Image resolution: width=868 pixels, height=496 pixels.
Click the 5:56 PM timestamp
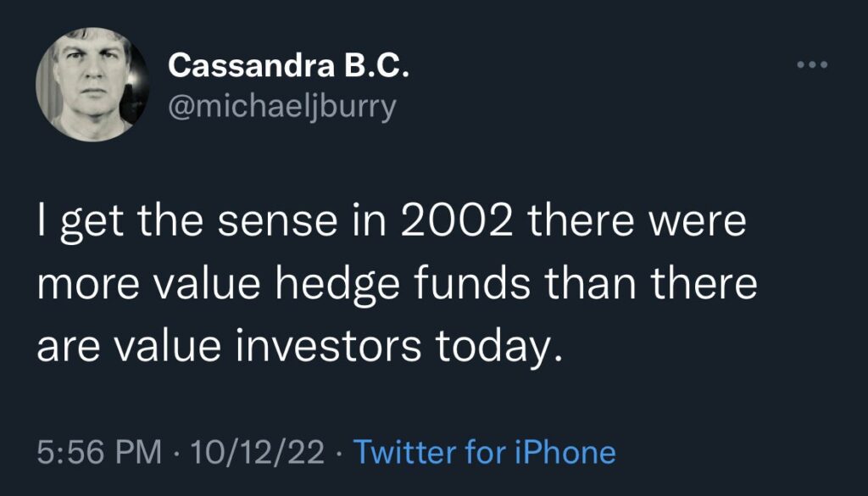point(100,451)
